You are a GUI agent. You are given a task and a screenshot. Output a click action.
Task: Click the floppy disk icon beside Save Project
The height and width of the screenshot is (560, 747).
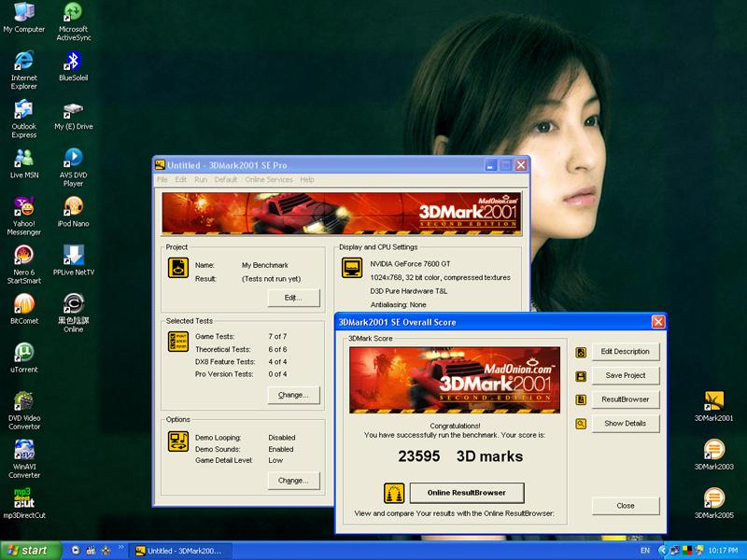coord(581,376)
